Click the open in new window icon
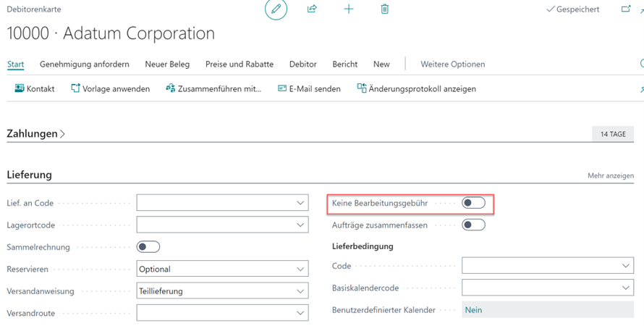The width and height of the screenshot is (644, 326). coord(626,9)
